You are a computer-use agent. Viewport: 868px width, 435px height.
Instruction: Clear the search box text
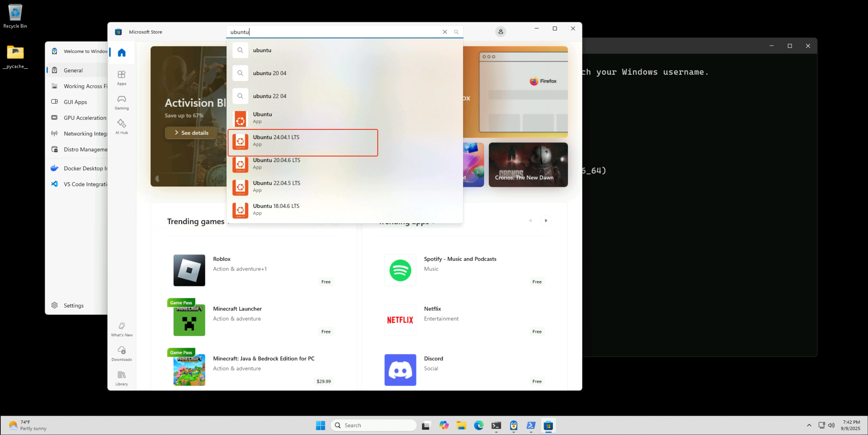445,32
